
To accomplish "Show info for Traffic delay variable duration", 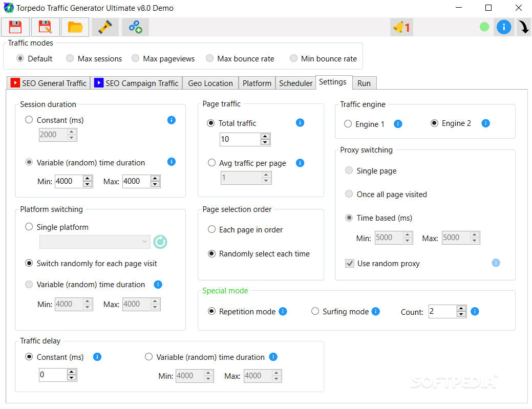I will [273, 357].
